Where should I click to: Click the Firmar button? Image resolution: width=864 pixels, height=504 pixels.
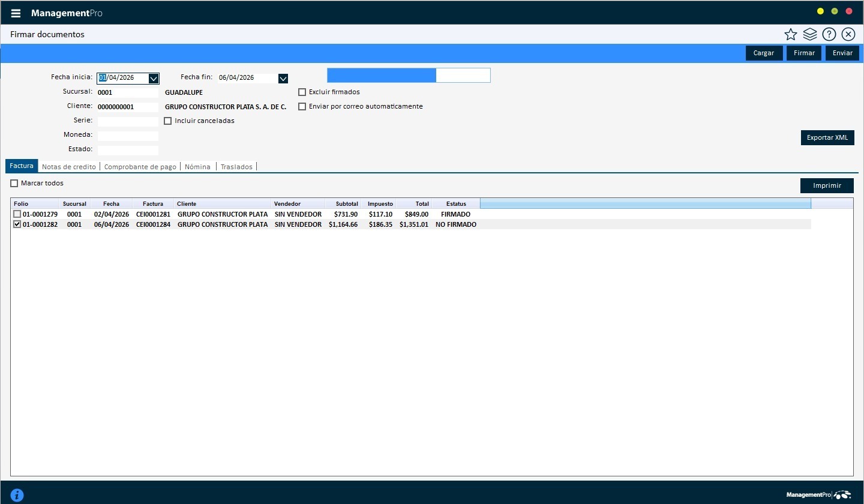tap(804, 53)
